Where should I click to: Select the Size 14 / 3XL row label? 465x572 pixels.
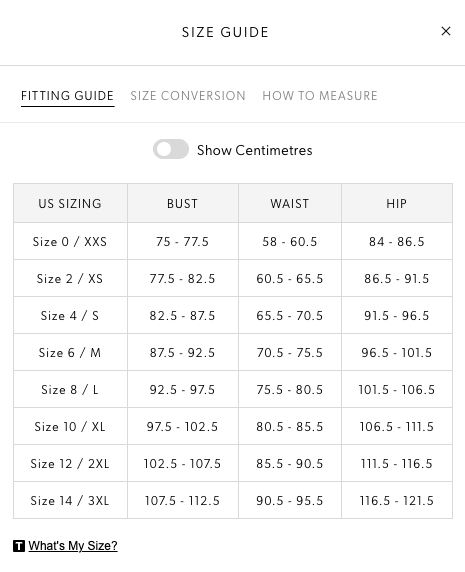pos(70,500)
